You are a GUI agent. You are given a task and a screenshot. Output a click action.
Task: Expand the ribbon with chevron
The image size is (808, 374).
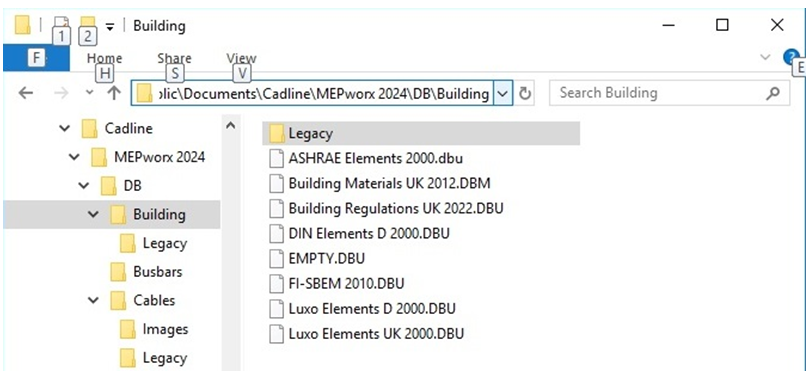tap(766, 57)
